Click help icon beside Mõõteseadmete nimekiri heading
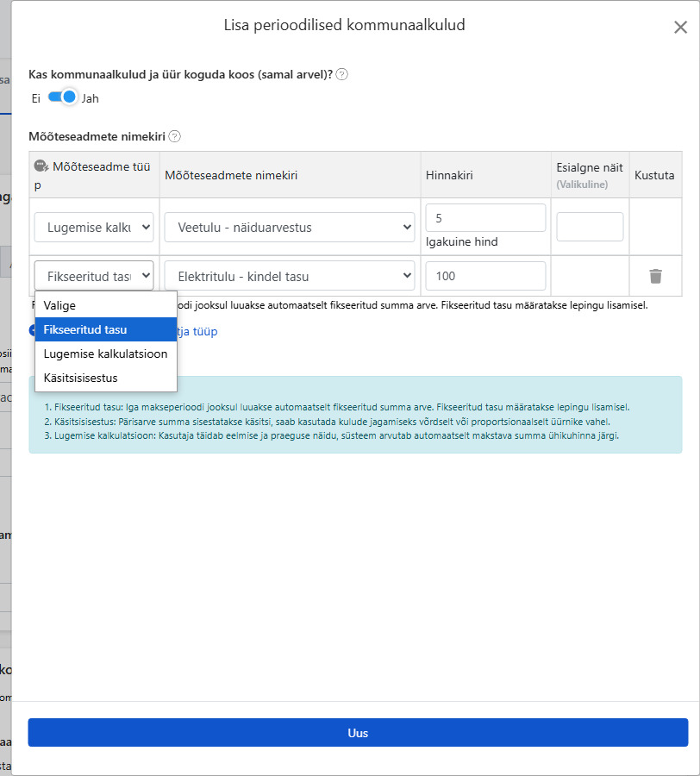Screen dimensions: 700x776 point(175,136)
